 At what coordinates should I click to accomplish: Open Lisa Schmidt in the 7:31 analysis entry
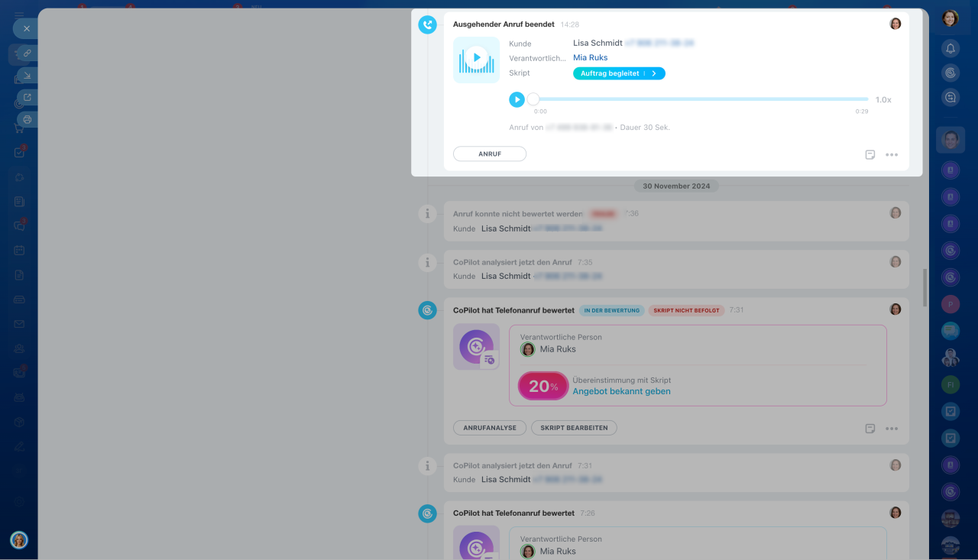pos(506,479)
